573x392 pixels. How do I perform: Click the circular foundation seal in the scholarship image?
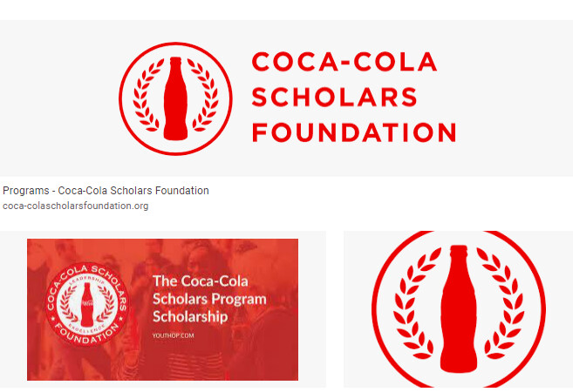pos(86,308)
